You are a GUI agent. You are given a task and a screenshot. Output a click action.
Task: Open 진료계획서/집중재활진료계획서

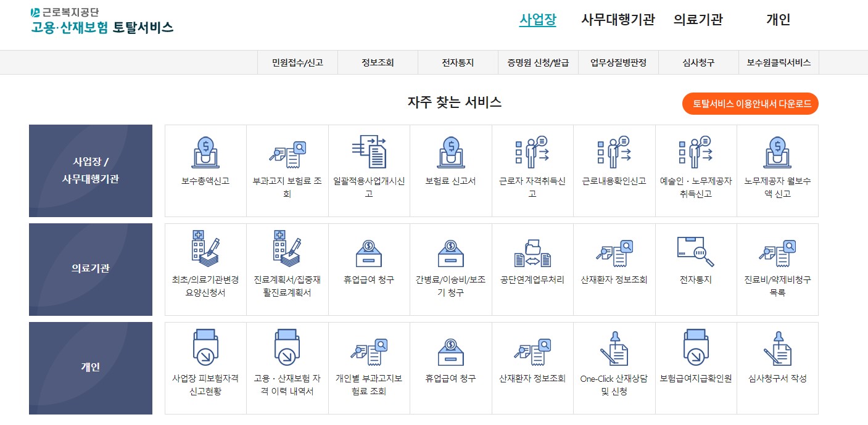coord(287,262)
